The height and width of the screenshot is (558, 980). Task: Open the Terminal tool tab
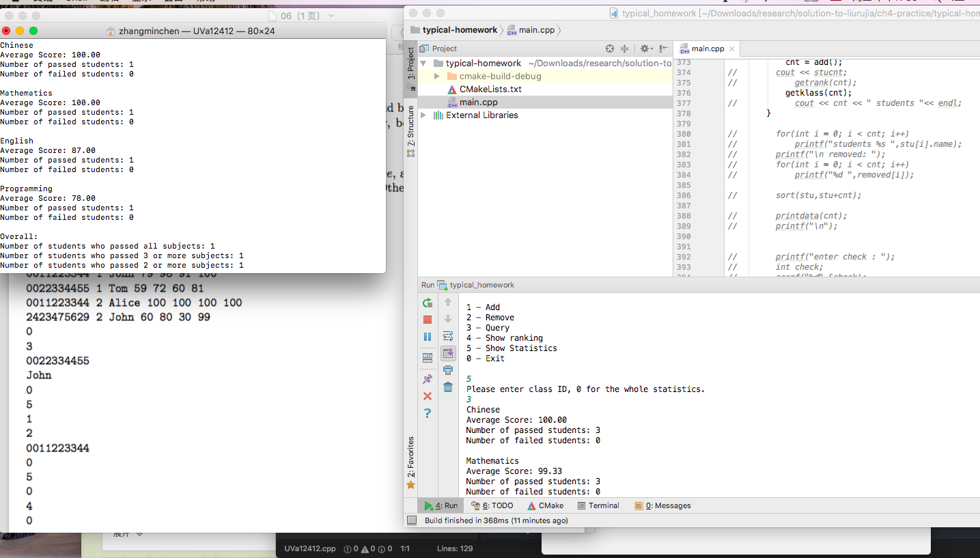pyautogui.click(x=598, y=505)
